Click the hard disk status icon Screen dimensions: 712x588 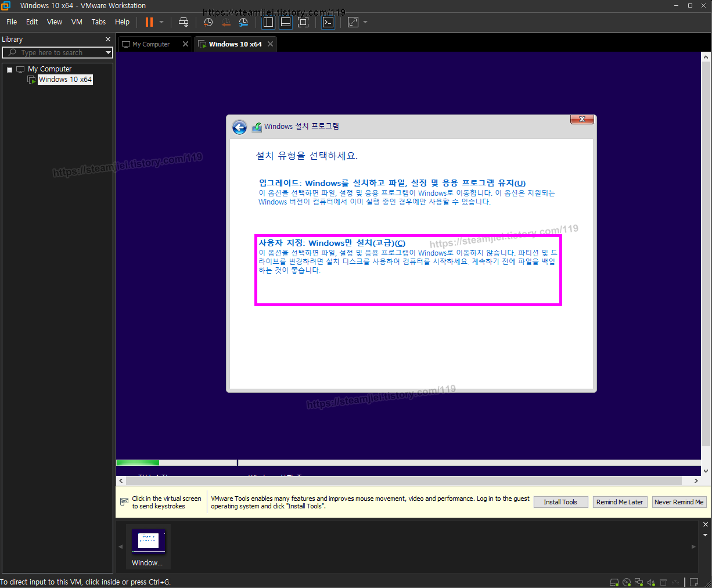614,582
